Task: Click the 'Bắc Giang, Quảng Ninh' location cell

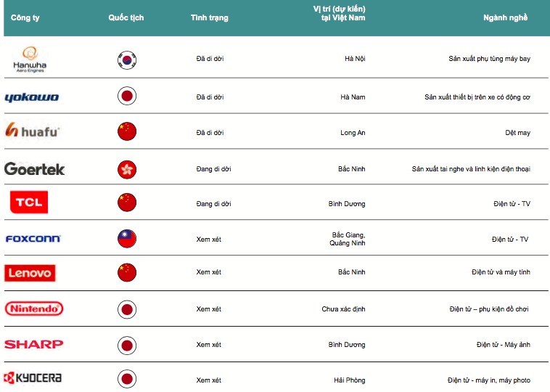Action: 348,239
